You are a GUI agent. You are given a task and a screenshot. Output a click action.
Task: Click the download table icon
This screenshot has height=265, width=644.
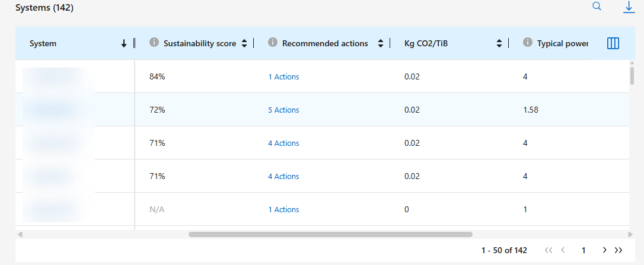[629, 7]
